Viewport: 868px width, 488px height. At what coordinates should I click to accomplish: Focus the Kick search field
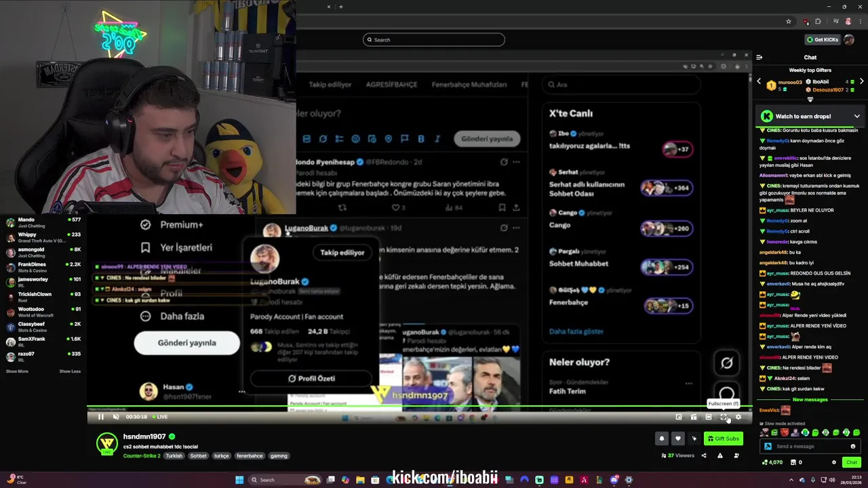pyautogui.click(x=434, y=39)
